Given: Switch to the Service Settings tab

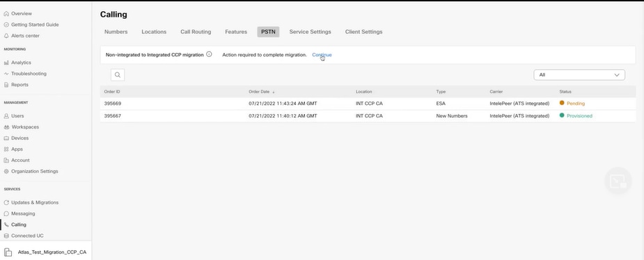Looking at the screenshot, I should coord(310,31).
